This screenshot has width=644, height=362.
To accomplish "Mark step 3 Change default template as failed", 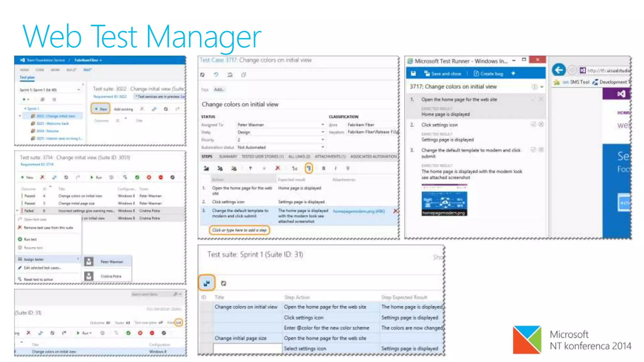I will coord(541,150).
